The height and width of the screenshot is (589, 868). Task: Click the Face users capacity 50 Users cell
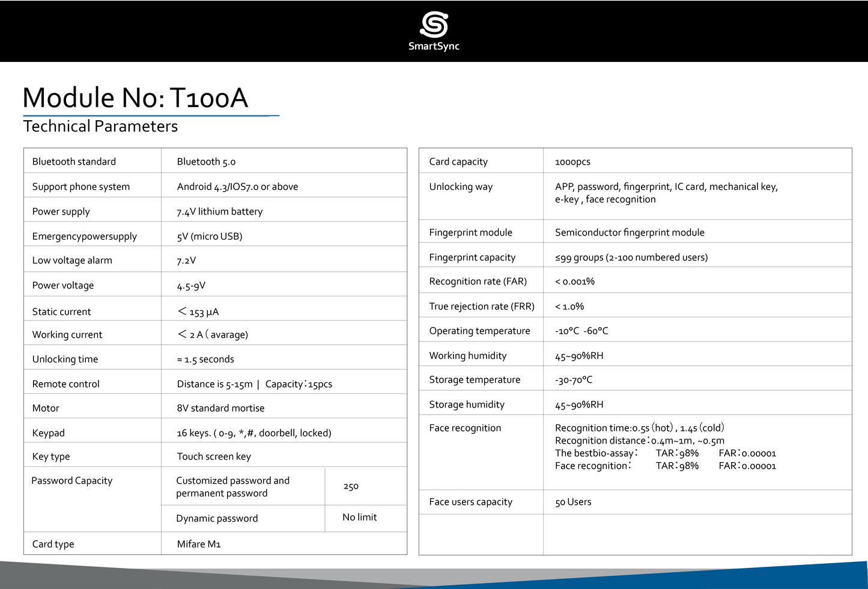pyautogui.click(x=572, y=502)
